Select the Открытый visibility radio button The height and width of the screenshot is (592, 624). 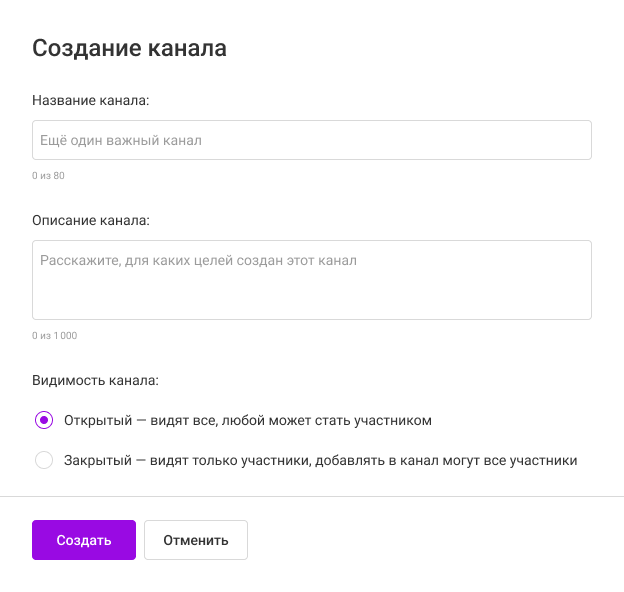[44, 421]
